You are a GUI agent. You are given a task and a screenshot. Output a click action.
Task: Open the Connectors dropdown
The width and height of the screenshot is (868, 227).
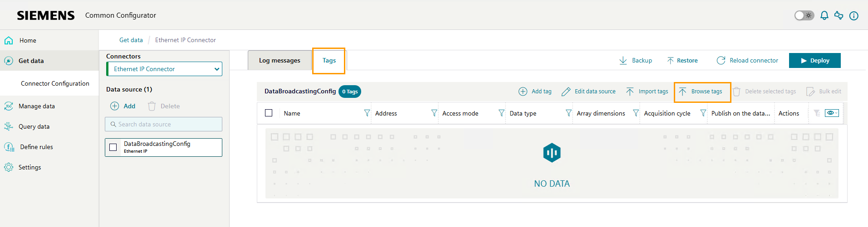click(x=164, y=69)
